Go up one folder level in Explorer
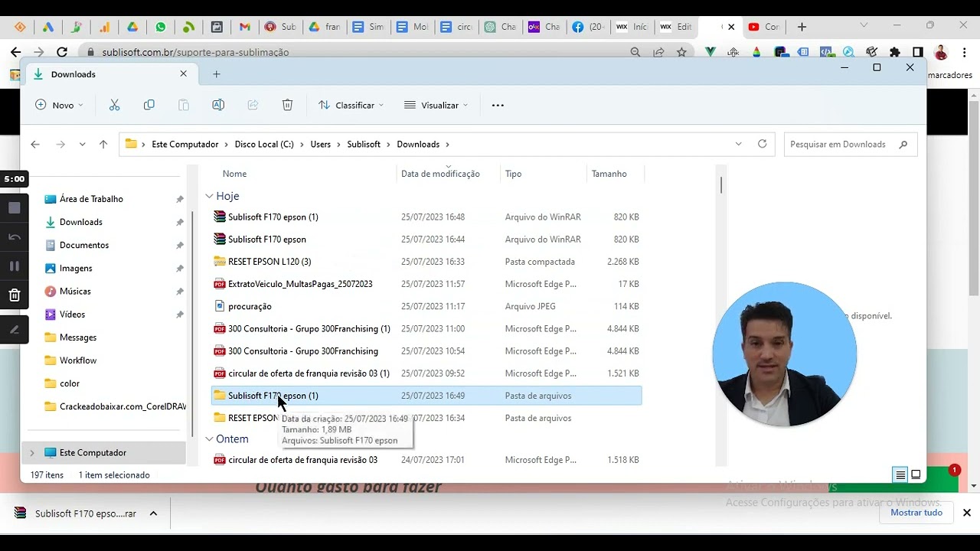Viewport: 980px width, 551px height. (x=103, y=144)
